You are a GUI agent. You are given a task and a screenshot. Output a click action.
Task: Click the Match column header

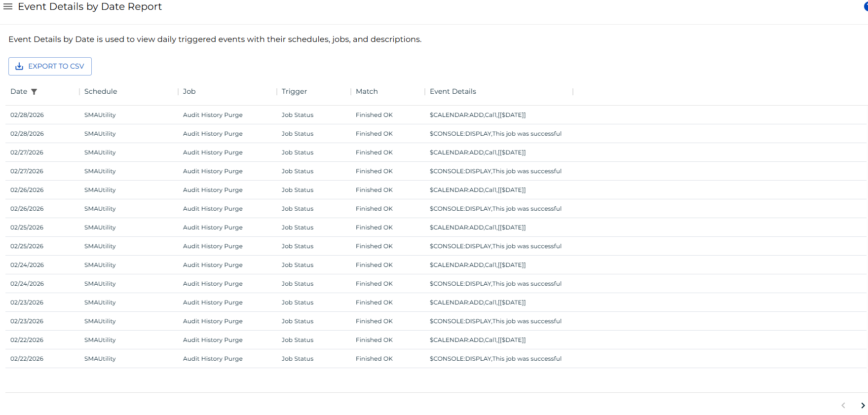click(x=367, y=92)
